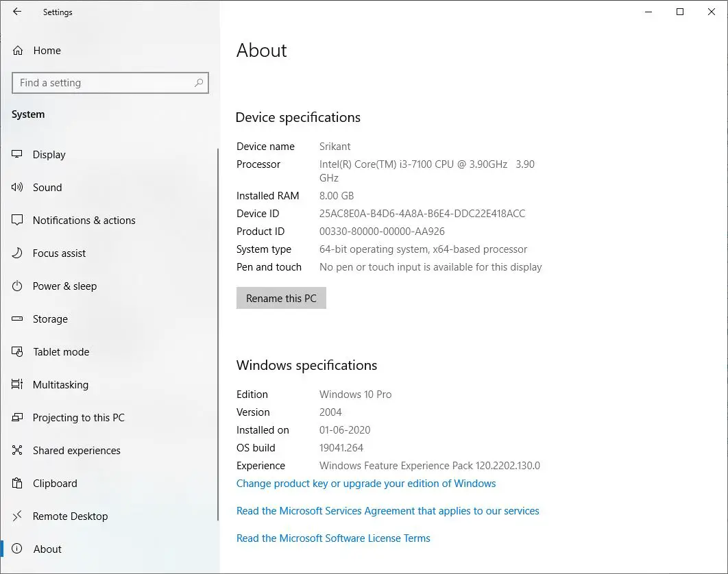The image size is (728, 574).
Task: Click the Intel Core i3-7100 processor value
Action: coord(426,171)
